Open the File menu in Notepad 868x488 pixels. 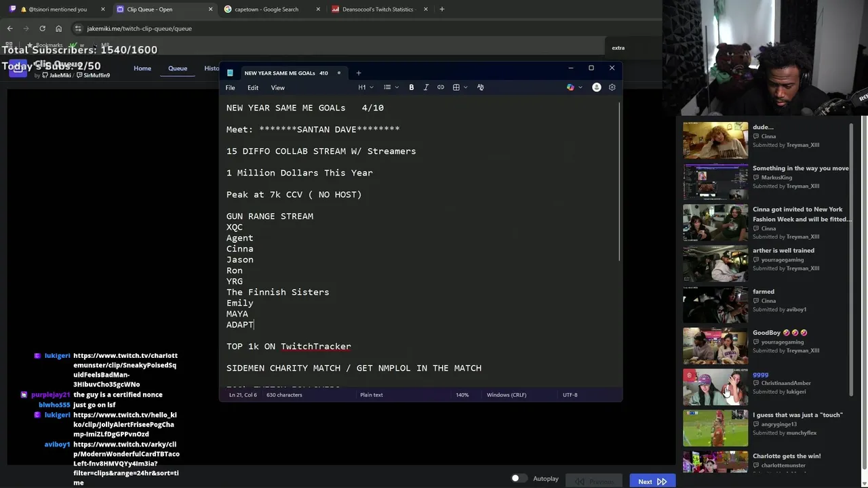[x=231, y=87]
